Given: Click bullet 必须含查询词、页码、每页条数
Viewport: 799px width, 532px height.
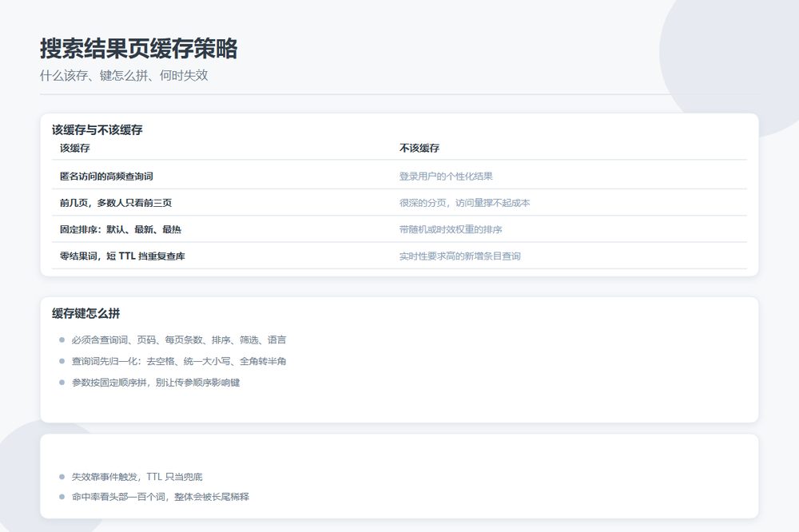Looking at the screenshot, I should coord(179,340).
